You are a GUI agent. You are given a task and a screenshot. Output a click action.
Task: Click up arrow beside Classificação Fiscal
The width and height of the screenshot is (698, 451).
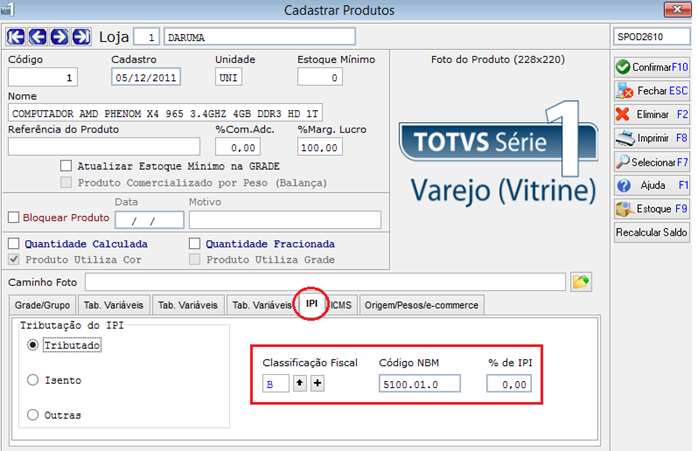pos(300,383)
